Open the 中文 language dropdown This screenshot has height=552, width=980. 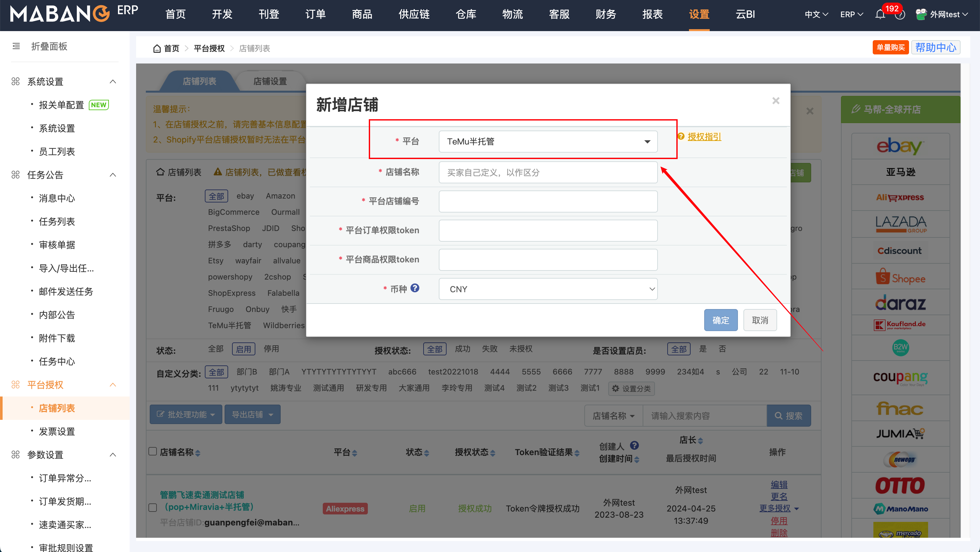(x=816, y=15)
